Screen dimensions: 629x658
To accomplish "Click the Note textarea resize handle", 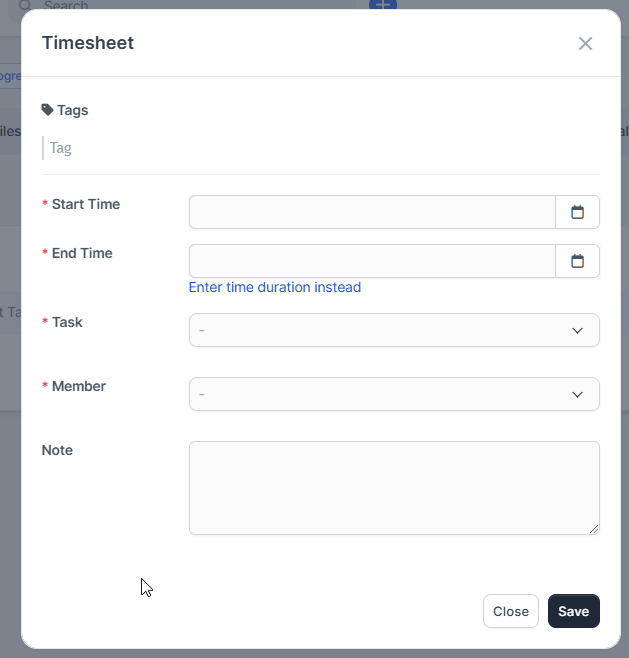I will (594, 529).
